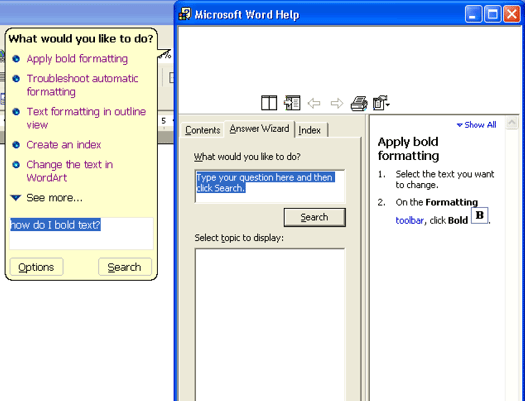Open Text formatting in outline view link

pos(86,118)
